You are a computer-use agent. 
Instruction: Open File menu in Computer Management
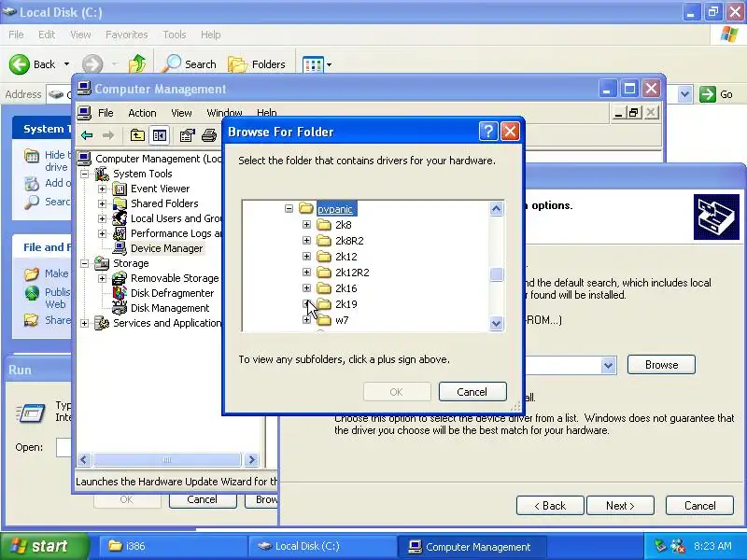106,113
